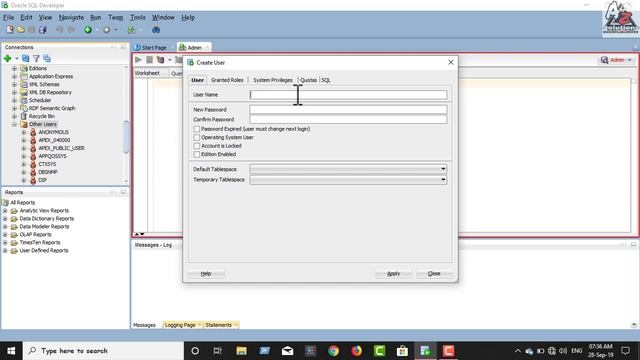Screen dimensions: 640x360
Task: Click the Windows Start button
Action: pyautogui.click(x=11, y=351)
